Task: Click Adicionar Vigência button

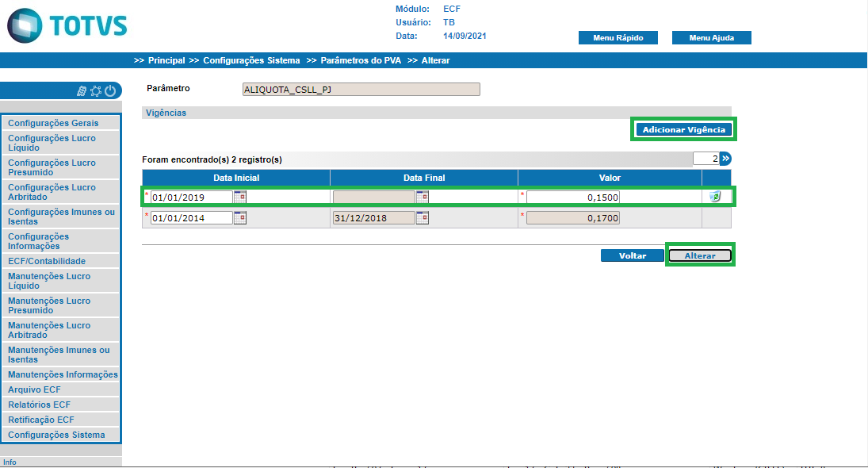Action: [x=683, y=129]
